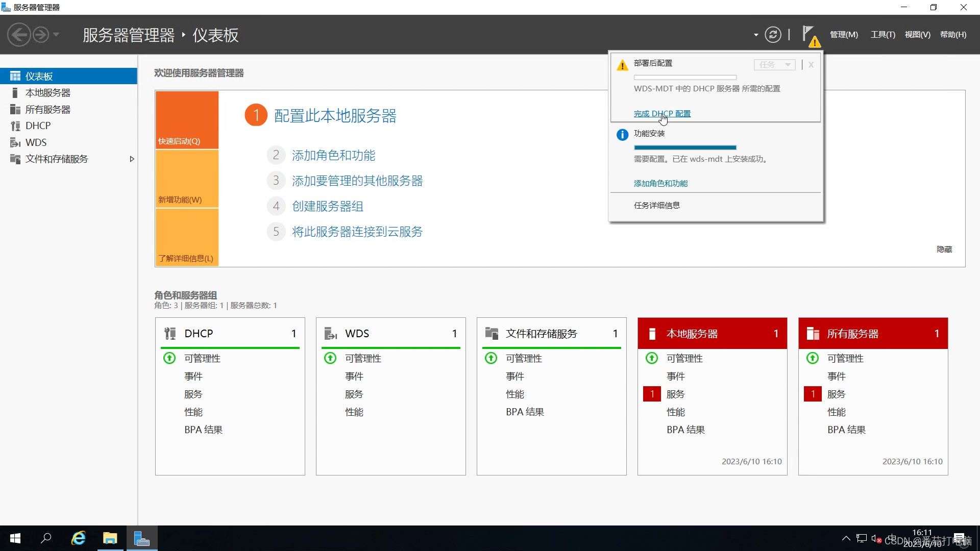Click the WDS tile header icon
The width and height of the screenshot is (980, 551).
click(x=331, y=334)
